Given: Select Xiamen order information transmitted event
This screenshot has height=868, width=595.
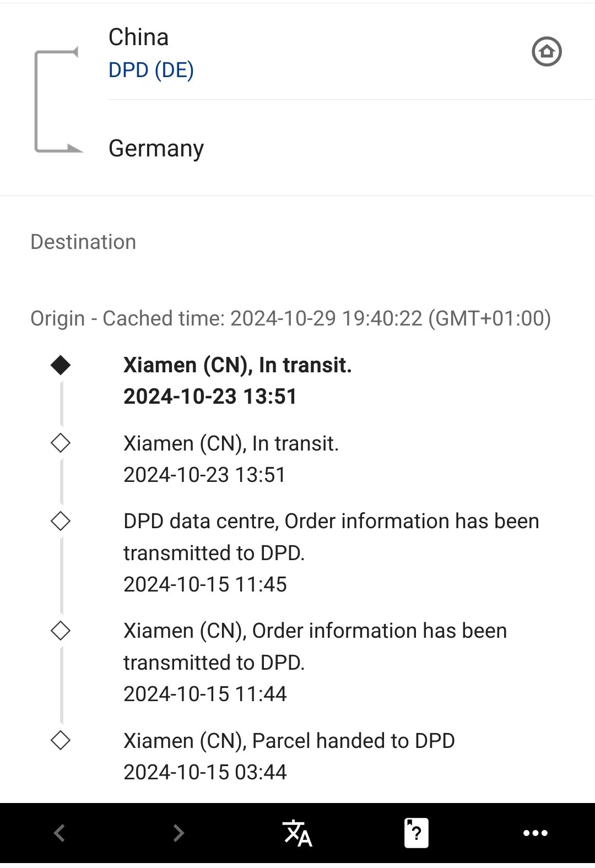Looking at the screenshot, I should 315,661.
